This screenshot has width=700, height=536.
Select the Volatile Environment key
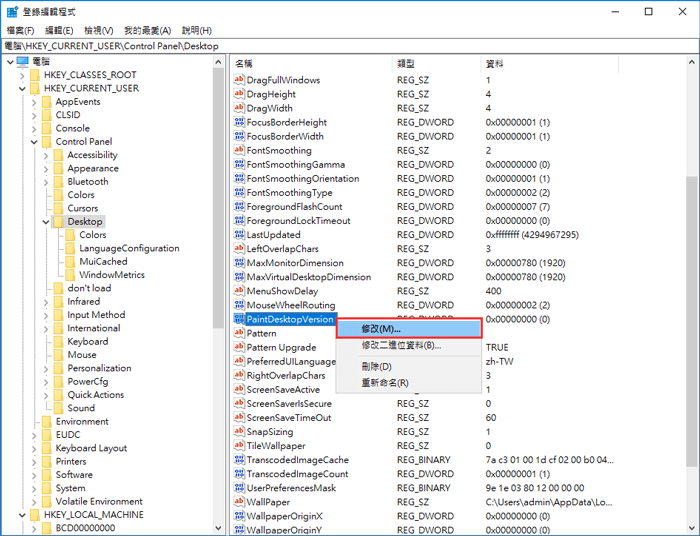pyautogui.click(x=99, y=501)
